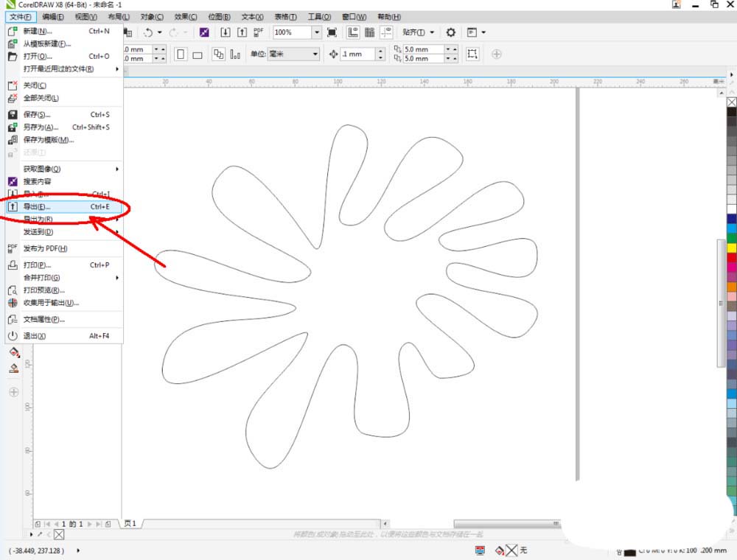Open the units dropdown showing 毫米

pos(315,54)
